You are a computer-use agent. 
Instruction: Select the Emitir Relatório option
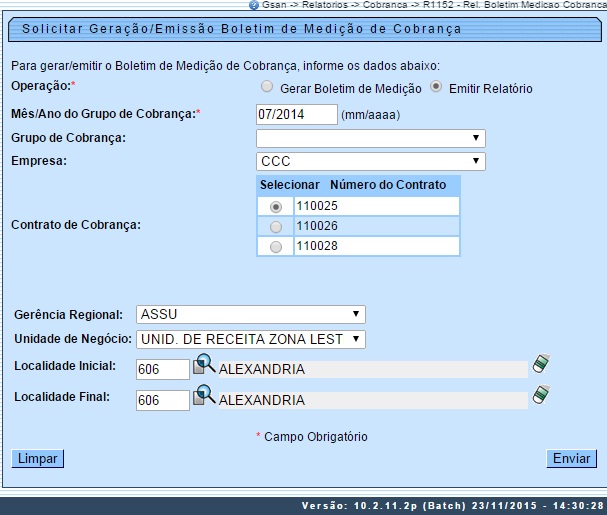pyautogui.click(x=436, y=87)
